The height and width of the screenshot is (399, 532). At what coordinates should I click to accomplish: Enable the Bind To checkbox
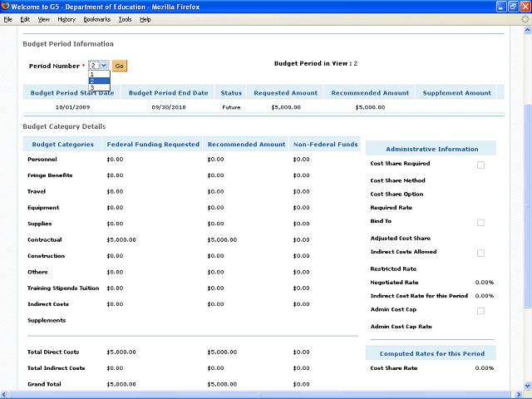point(480,223)
